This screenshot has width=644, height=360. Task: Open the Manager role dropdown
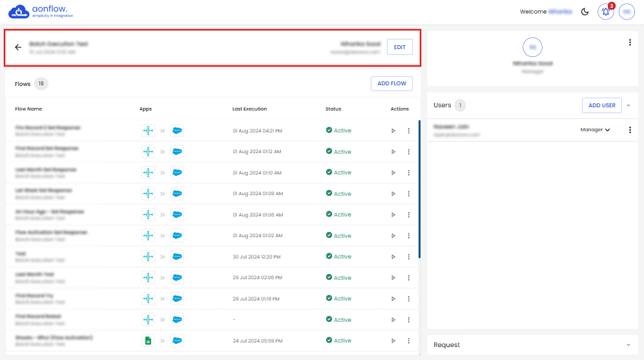pos(595,130)
